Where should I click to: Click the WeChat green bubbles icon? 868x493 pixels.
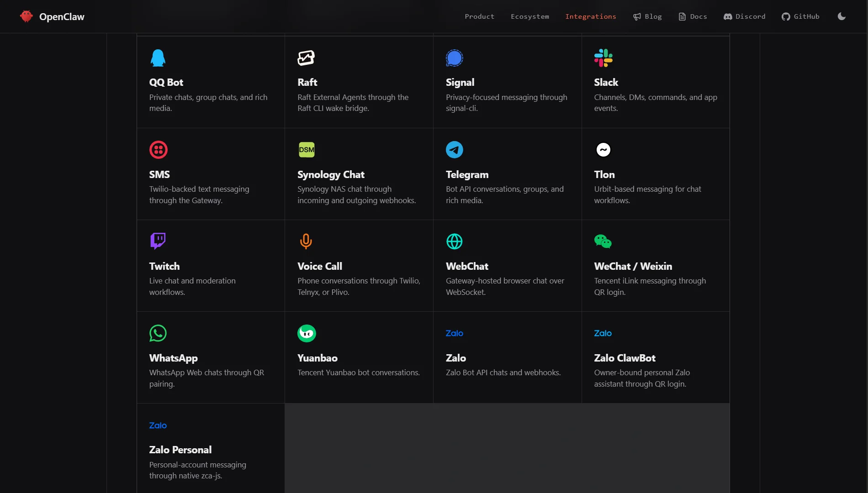point(603,241)
